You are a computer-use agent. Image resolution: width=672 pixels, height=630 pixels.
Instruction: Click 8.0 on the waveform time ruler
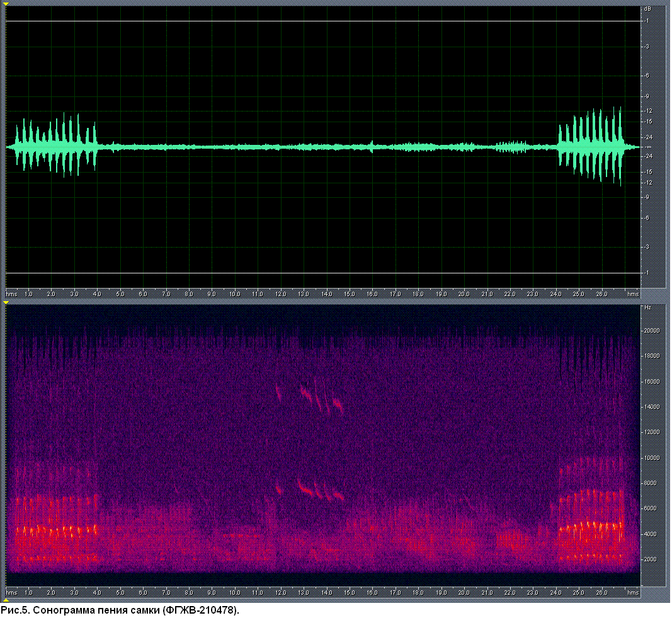[x=189, y=294]
